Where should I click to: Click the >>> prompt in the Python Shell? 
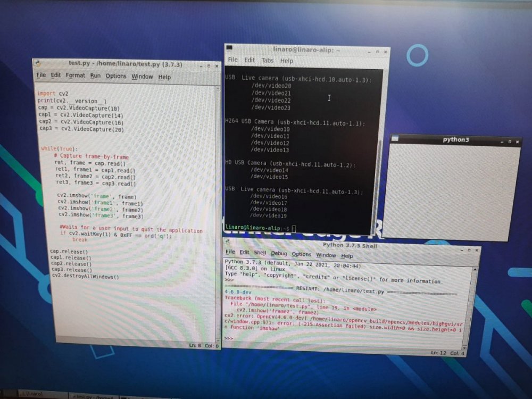coord(230,337)
